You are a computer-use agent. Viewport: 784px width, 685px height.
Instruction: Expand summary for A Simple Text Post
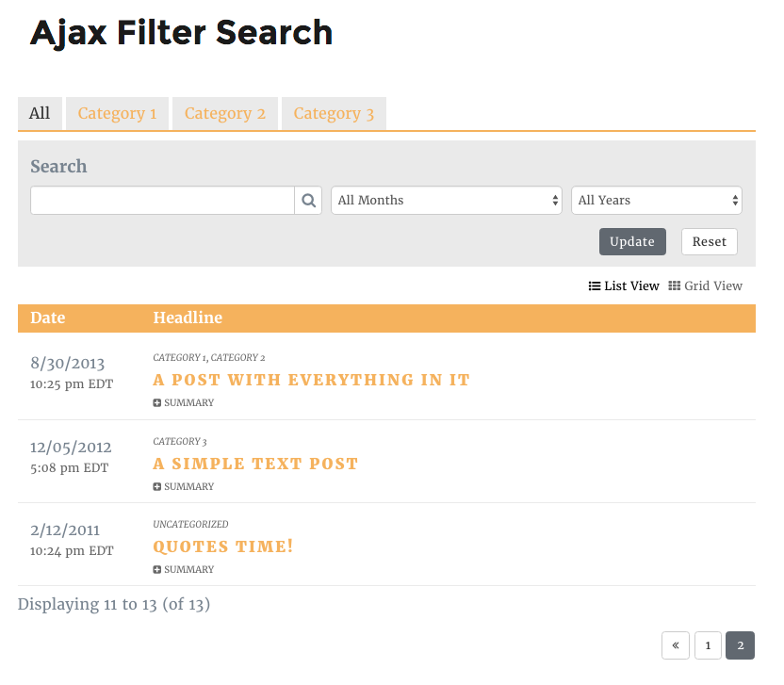184,486
